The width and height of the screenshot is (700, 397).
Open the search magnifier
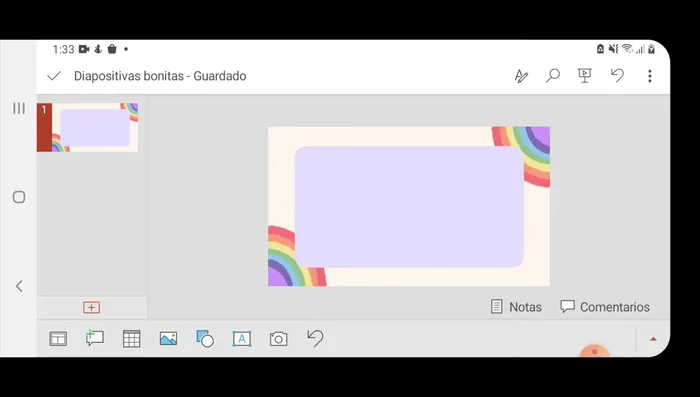click(x=553, y=75)
